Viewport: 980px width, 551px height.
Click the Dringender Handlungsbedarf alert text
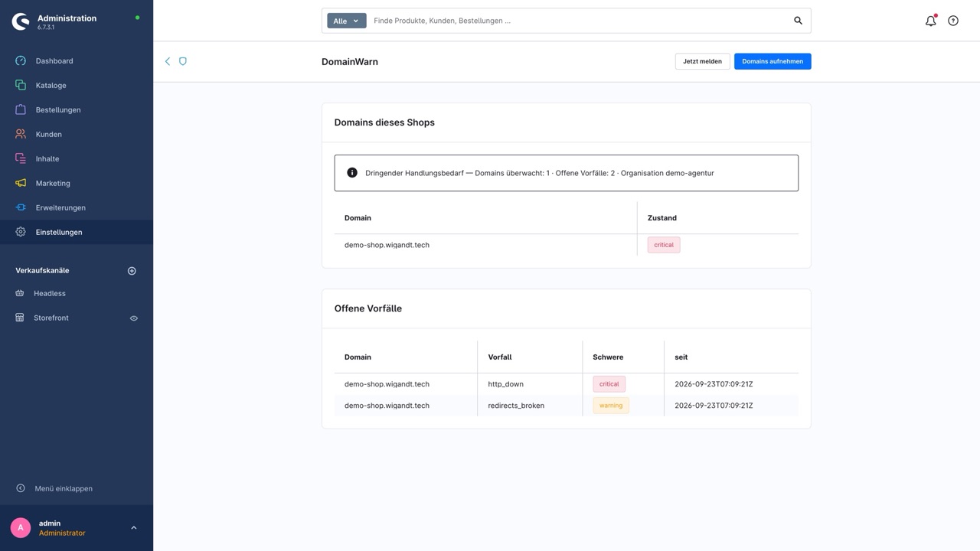coord(540,173)
